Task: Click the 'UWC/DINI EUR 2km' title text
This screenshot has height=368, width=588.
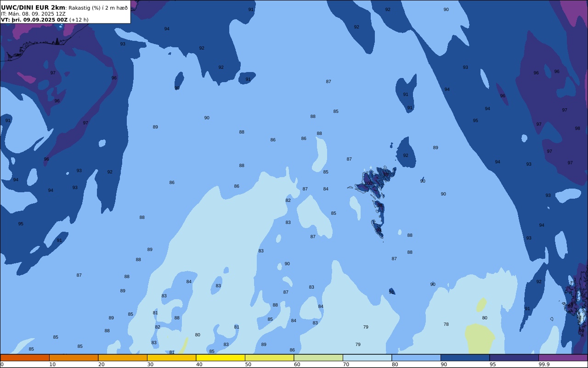Action: (x=33, y=8)
